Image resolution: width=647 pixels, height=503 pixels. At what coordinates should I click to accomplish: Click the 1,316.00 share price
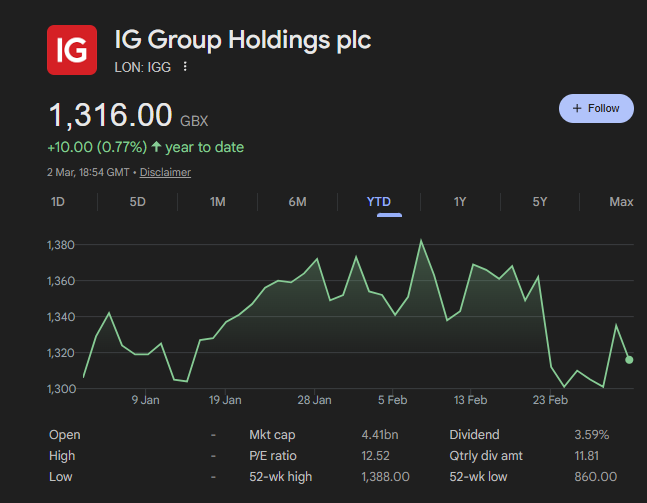pos(111,115)
